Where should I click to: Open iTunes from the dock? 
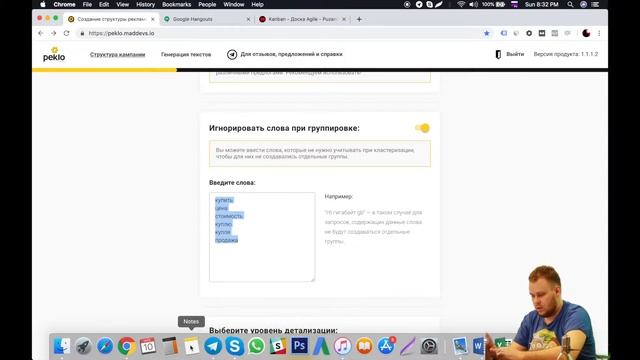pos(343,346)
